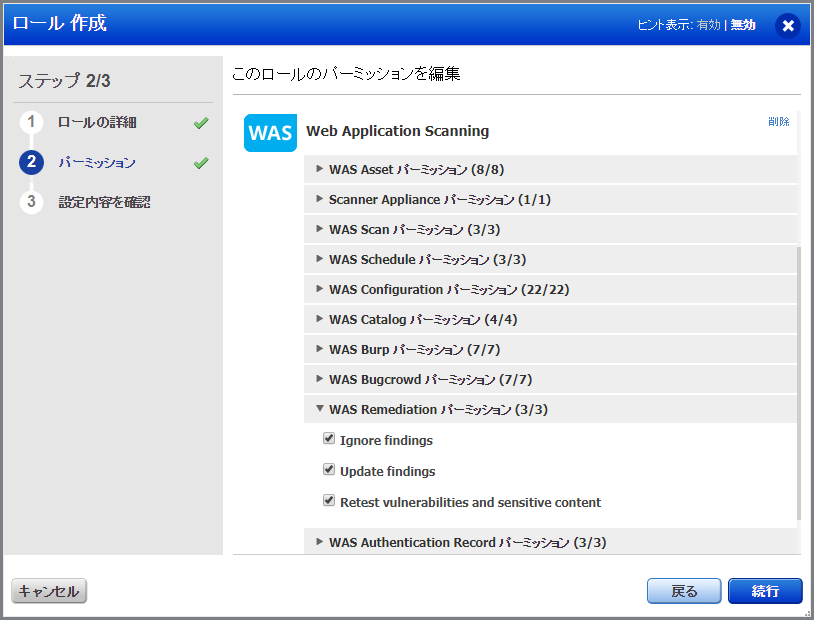Click green checkmark beside ロールの詳細

tap(201, 123)
